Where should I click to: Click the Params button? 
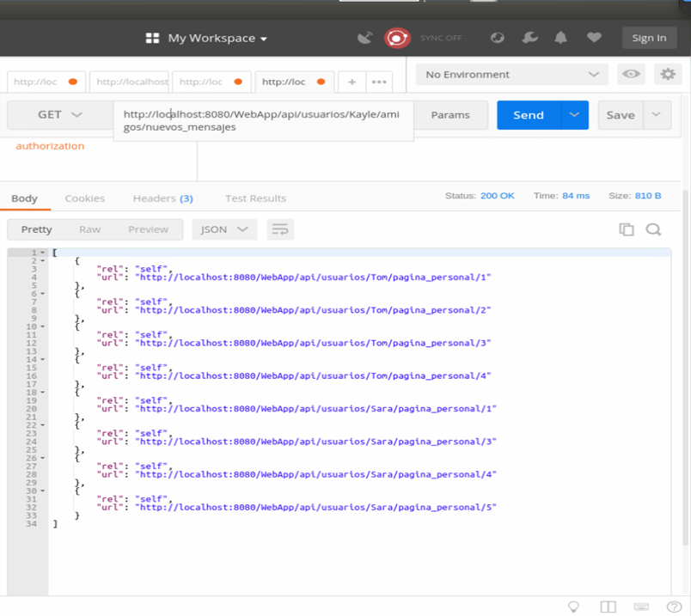pyautogui.click(x=450, y=115)
